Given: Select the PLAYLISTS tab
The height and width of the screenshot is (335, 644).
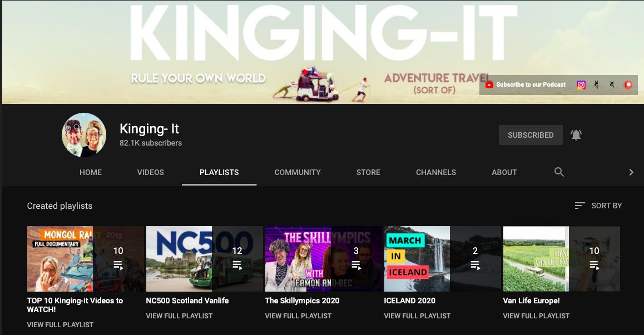Looking at the screenshot, I should pos(219,172).
